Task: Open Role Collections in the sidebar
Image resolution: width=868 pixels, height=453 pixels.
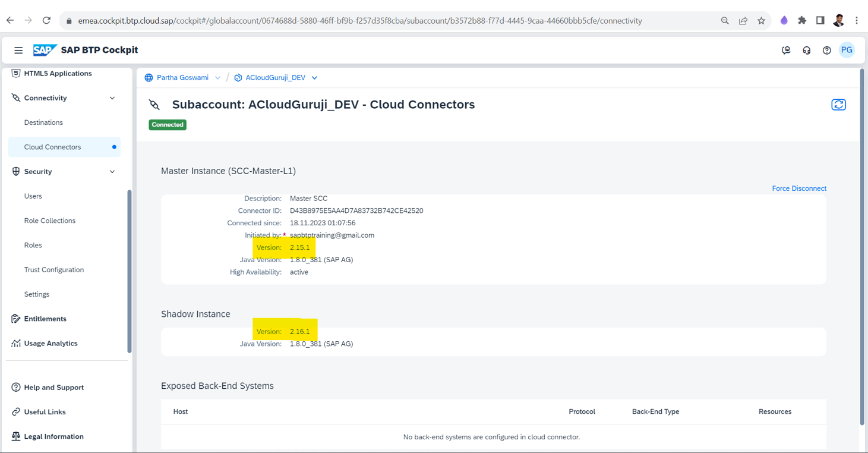Action: 50,221
